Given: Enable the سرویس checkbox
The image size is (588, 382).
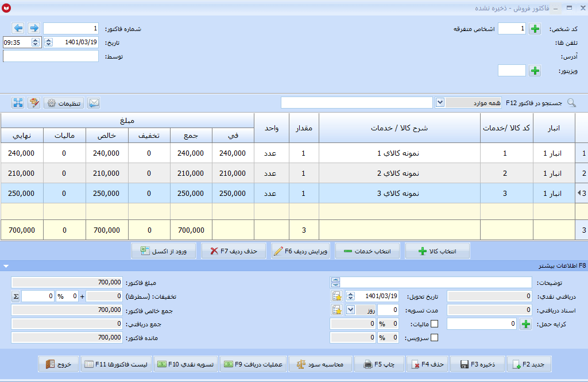Looking at the screenshot, I should (x=434, y=338).
